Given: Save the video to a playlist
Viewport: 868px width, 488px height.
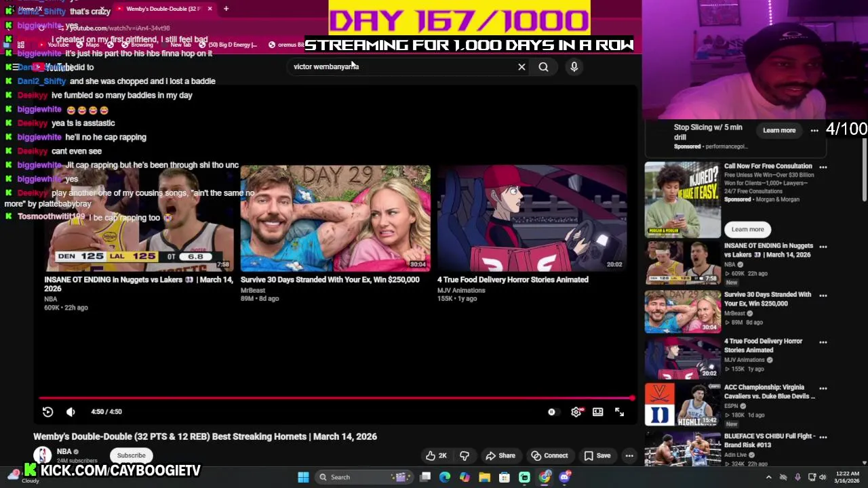Looking at the screenshot, I should [597, 455].
